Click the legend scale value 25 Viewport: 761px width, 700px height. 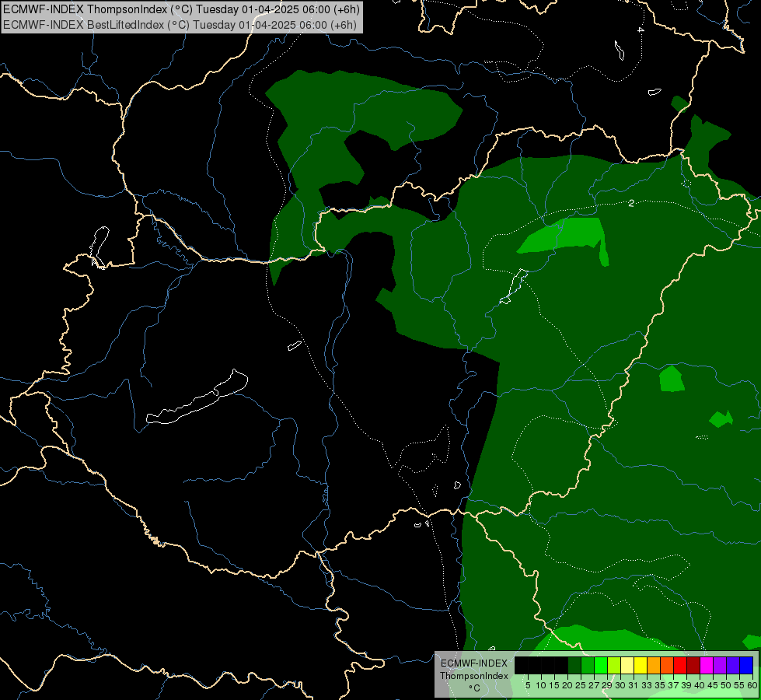click(x=581, y=685)
